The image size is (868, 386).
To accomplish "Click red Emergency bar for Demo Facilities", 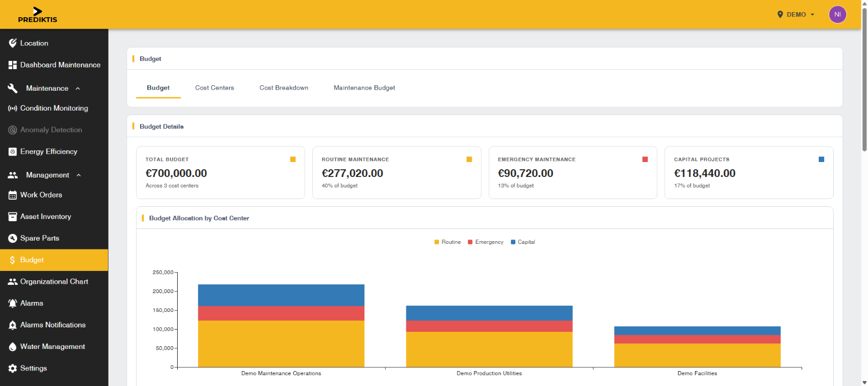I will [x=697, y=340].
